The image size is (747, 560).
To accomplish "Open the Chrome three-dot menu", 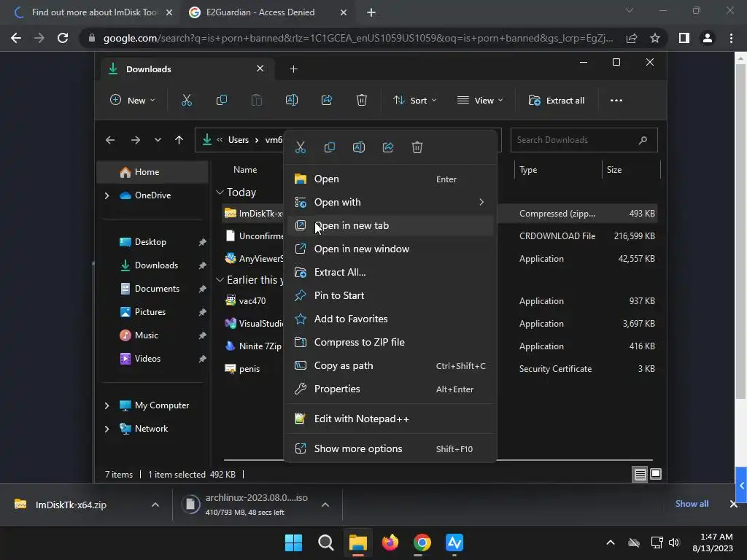I will coord(731,38).
